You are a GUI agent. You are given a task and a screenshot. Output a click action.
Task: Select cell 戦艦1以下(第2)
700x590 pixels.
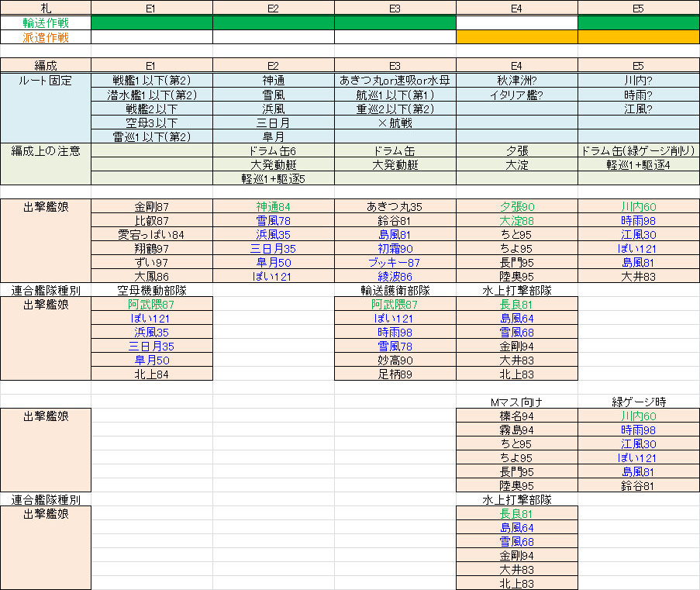point(152,81)
